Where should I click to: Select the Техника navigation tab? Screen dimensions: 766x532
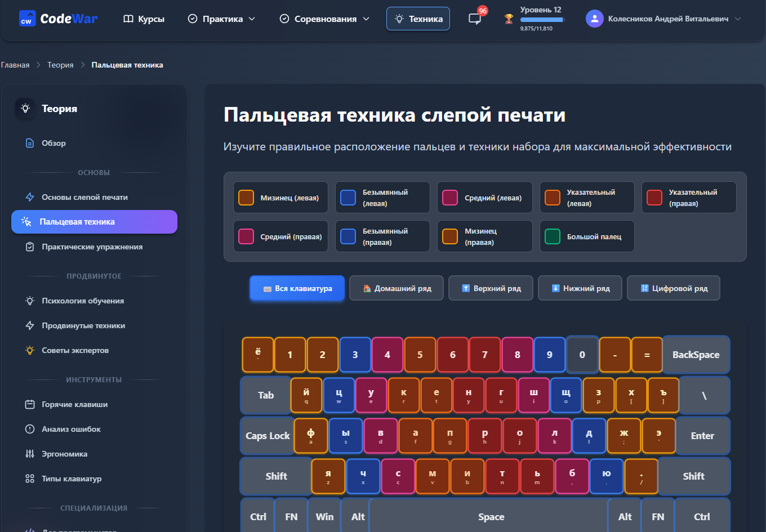click(418, 19)
